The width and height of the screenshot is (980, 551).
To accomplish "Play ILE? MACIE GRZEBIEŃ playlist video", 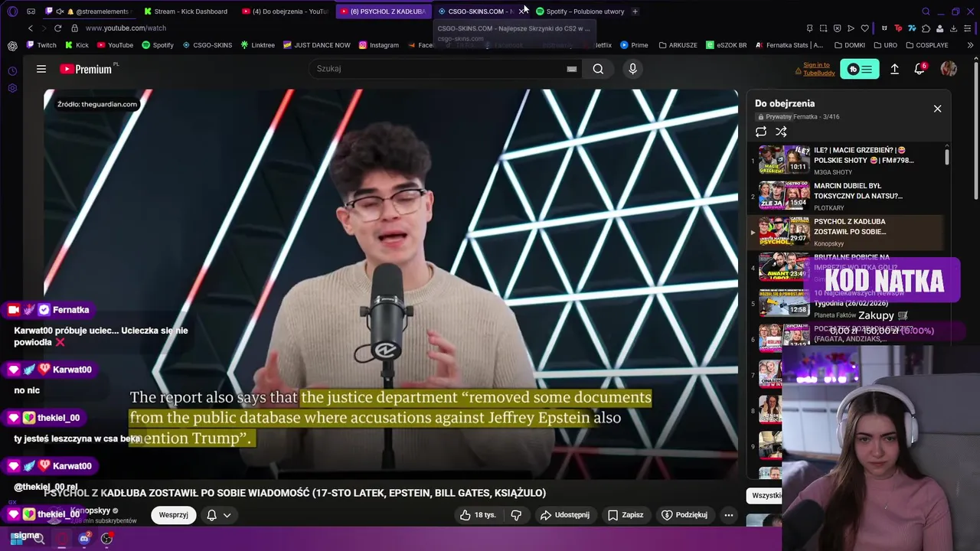I will pos(847,161).
